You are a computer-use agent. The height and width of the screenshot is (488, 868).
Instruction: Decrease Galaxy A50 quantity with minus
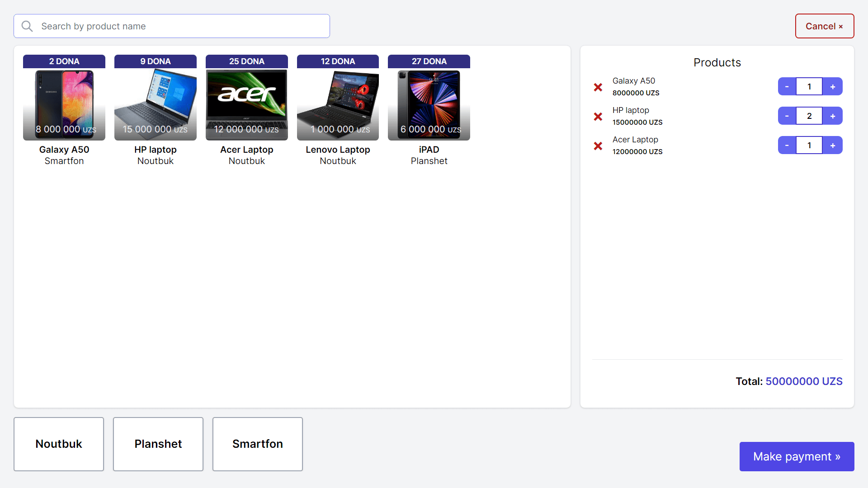coord(787,87)
